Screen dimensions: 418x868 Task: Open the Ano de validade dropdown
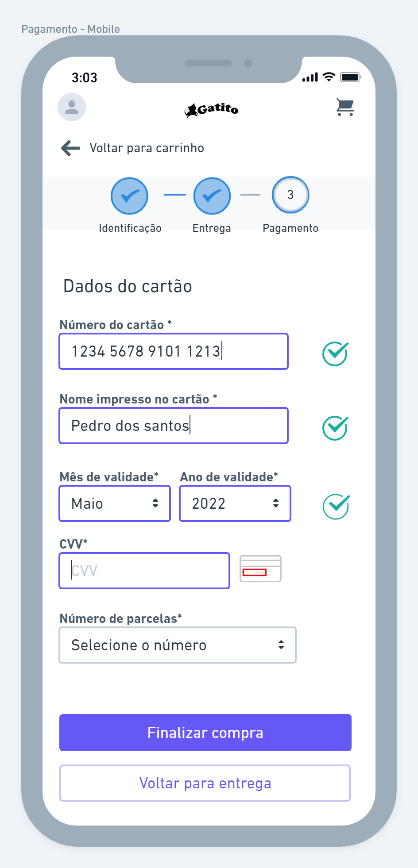click(235, 503)
